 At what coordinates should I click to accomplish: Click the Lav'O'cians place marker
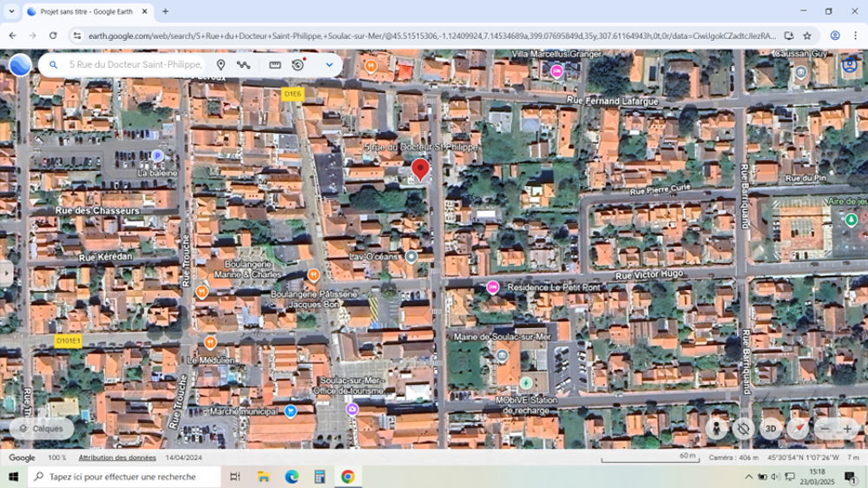[x=411, y=256]
